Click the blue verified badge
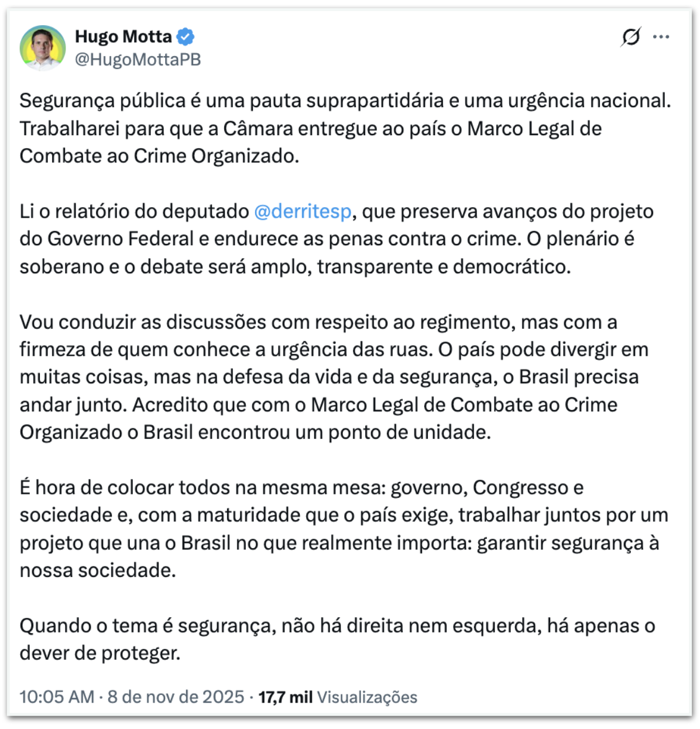This screenshot has width=700, height=729. pos(186,37)
